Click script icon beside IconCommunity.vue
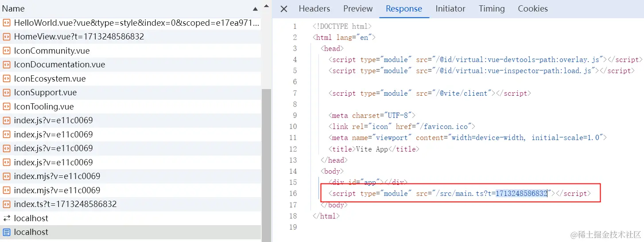This screenshot has height=242, width=644. click(x=7, y=51)
